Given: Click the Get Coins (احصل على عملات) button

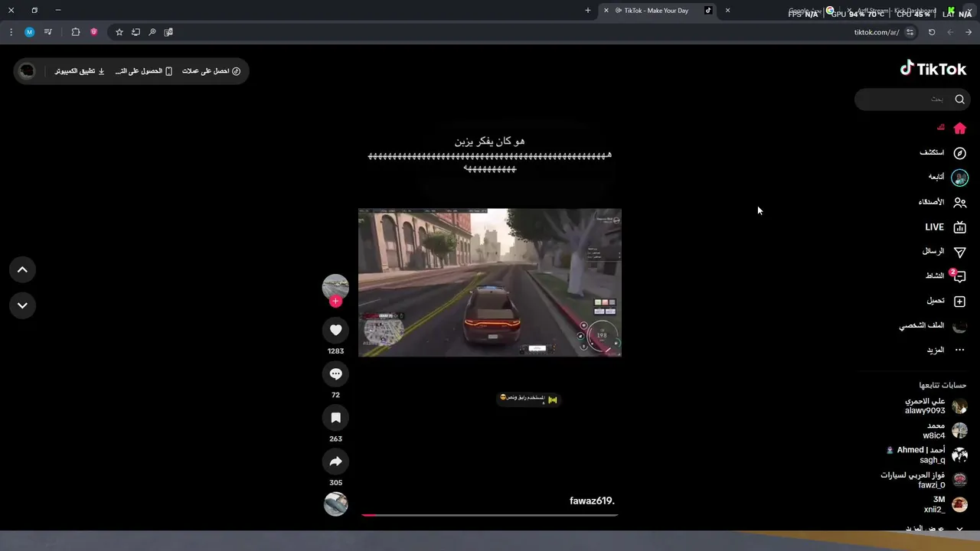Looking at the screenshot, I should (211, 71).
